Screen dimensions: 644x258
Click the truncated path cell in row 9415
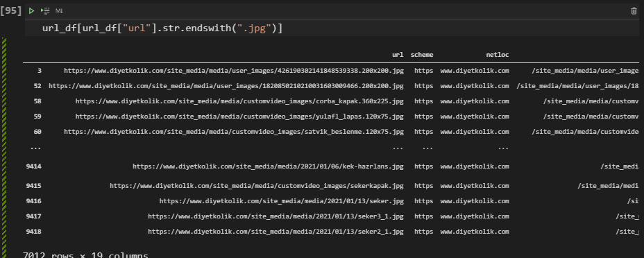609,186
